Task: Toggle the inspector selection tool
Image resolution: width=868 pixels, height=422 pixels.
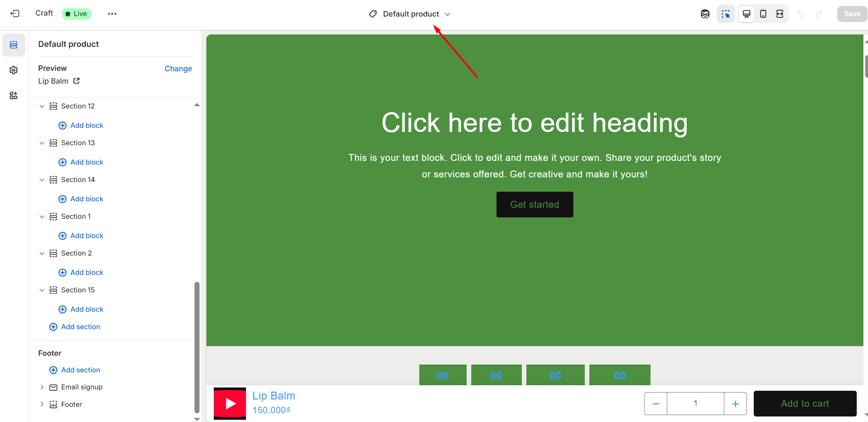Action: click(726, 14)
